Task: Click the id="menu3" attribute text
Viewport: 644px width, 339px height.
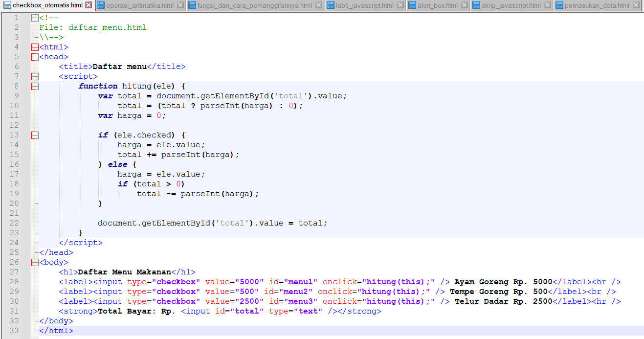Action: pyautogui.click(x=293, y=301)
